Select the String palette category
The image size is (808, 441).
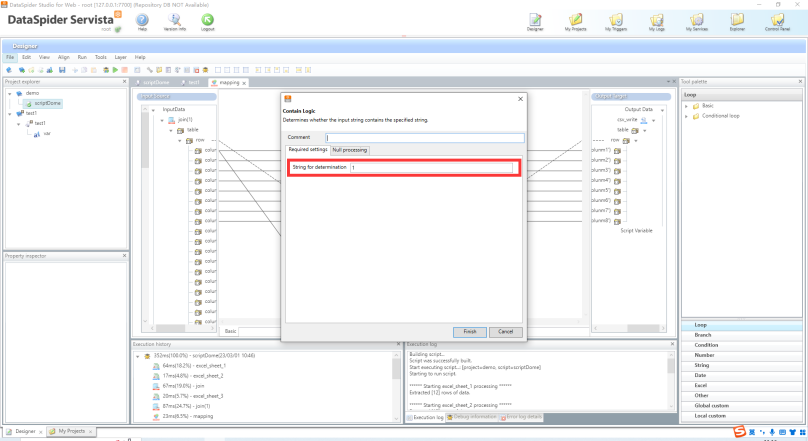742,365
